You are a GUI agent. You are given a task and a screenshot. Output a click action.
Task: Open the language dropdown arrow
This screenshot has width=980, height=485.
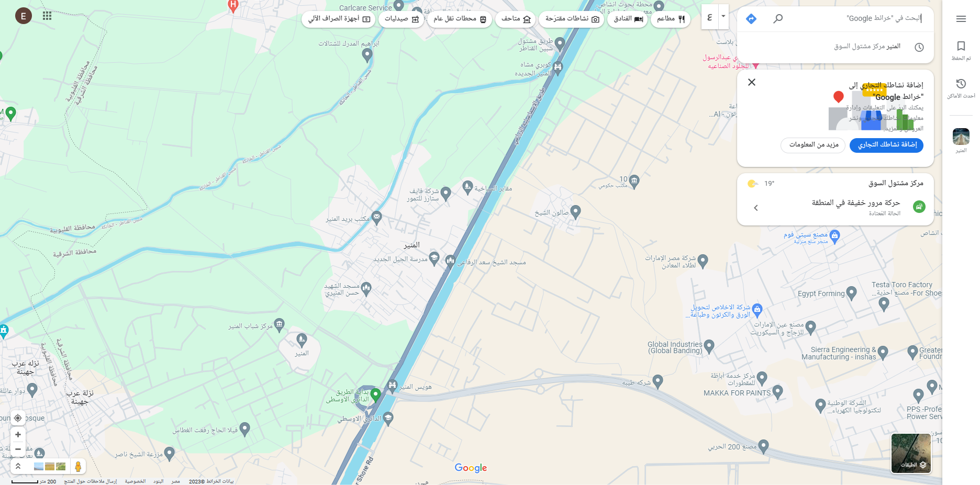click(723, 16)
